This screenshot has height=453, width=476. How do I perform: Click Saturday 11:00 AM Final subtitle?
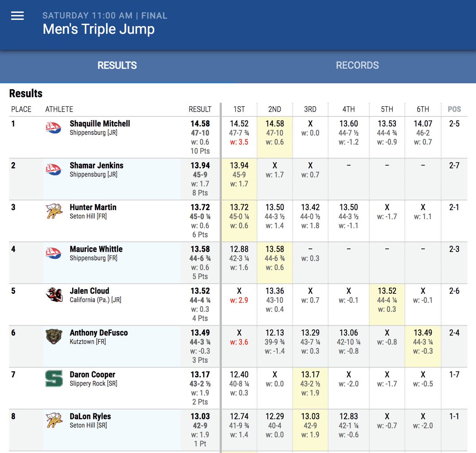pos(105,16)
